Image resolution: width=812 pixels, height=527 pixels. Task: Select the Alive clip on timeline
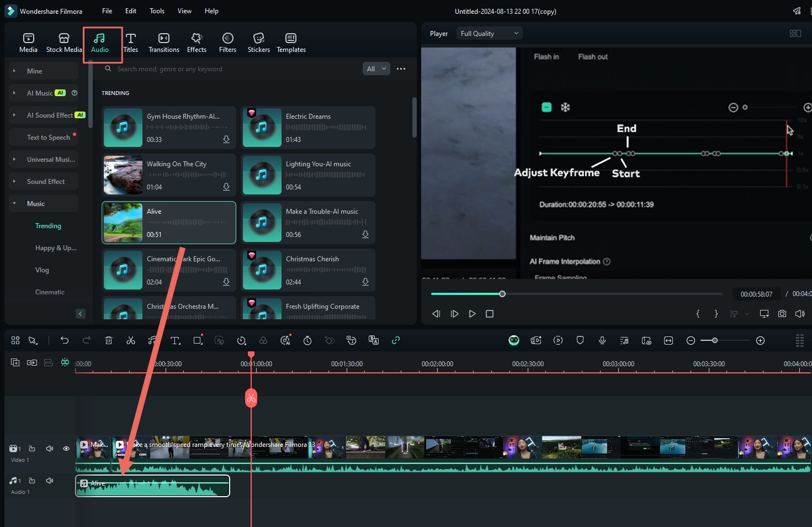(152, 486)
